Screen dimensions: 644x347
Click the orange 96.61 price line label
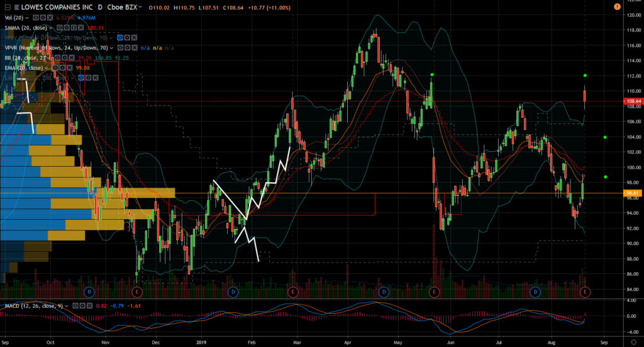tap(633, 193)
